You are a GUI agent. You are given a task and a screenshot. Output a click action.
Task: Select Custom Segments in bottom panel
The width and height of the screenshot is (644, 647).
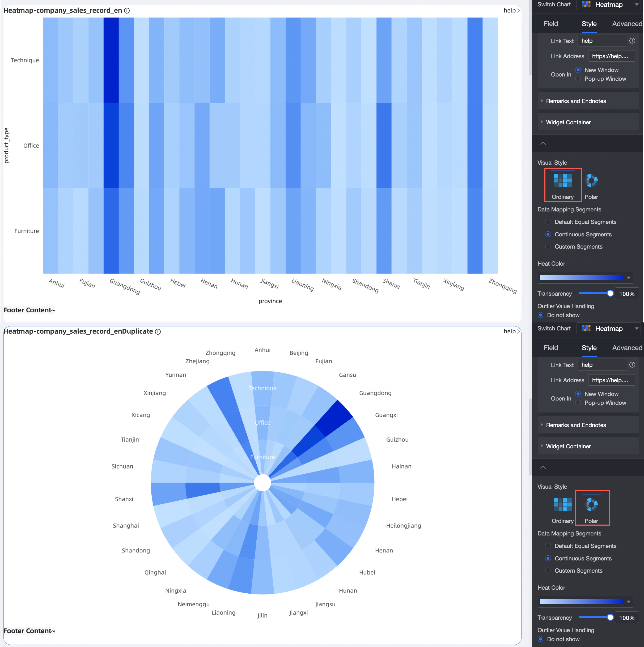tap(548, 571)
